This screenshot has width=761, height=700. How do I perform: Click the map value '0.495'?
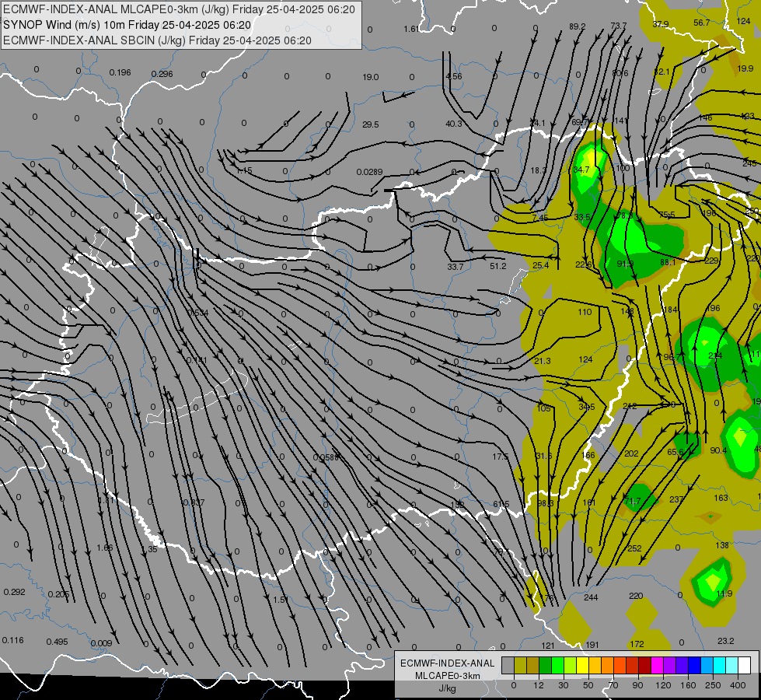coord(58,642)
